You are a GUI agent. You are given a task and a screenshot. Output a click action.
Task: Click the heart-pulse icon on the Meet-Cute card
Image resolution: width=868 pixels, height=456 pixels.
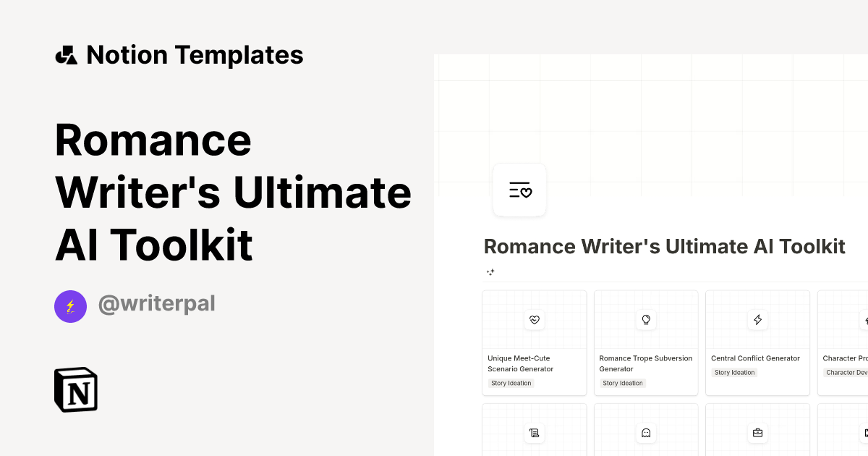pos(535,319)
